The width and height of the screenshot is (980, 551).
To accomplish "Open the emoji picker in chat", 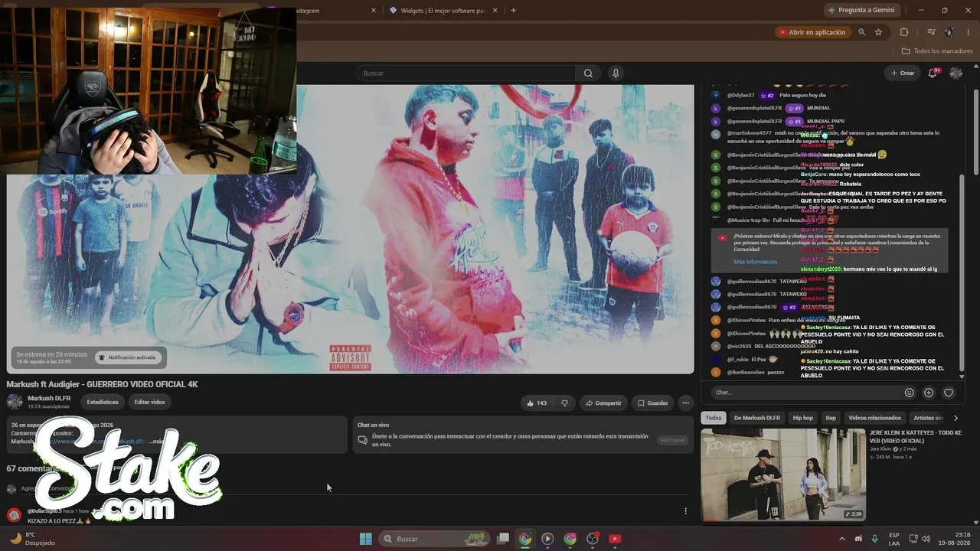I will (x=910, y=393).
